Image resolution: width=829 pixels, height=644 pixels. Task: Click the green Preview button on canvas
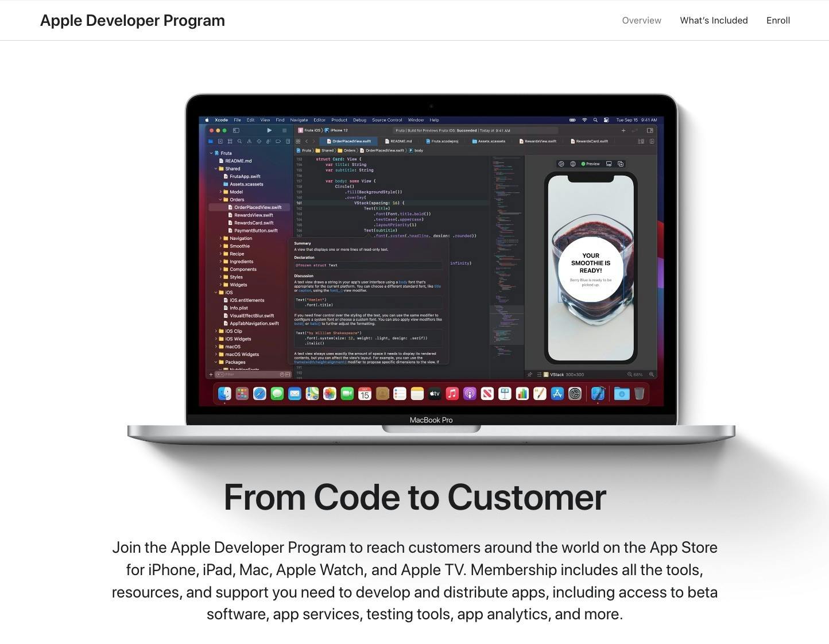590,164
